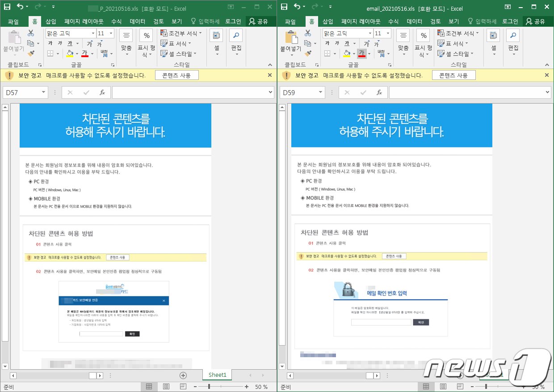Zoom in with plus button in left window
Viewport: 554px width, 392px height.
tap(247, 387)
